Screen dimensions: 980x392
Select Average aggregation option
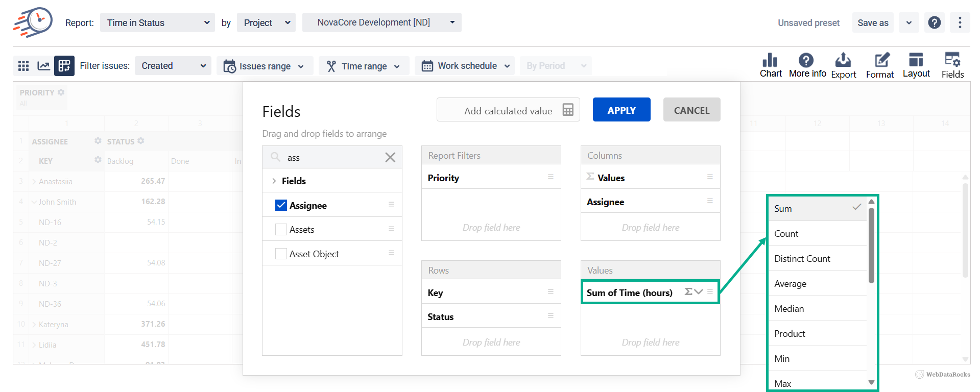(790, 284)
